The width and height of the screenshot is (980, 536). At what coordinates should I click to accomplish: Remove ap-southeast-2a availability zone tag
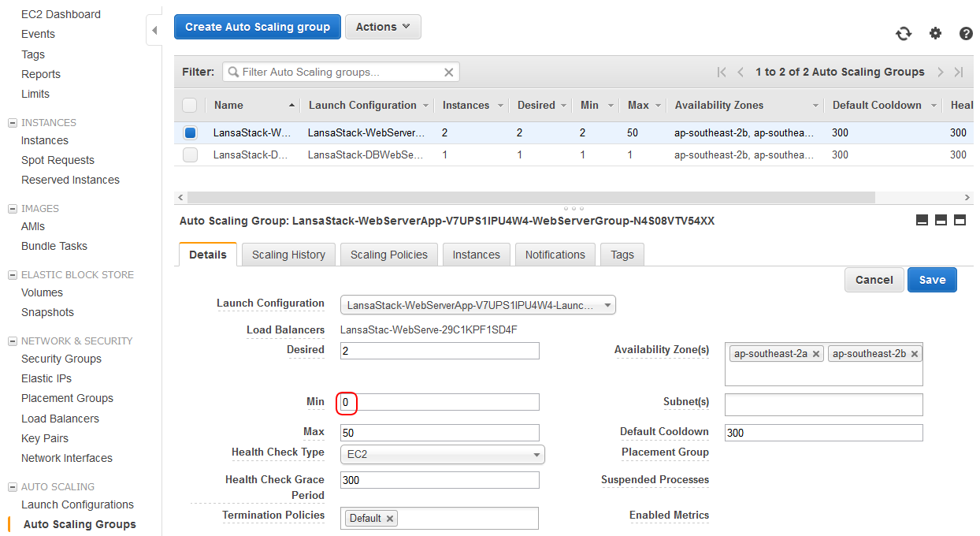click(x=816, y=355)
